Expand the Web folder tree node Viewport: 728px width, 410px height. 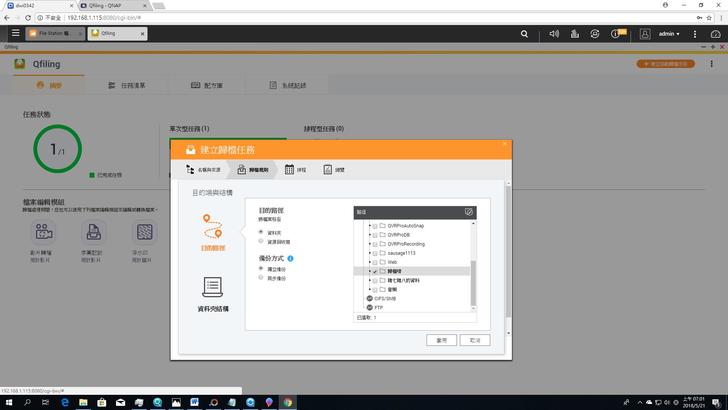(369, 262)
